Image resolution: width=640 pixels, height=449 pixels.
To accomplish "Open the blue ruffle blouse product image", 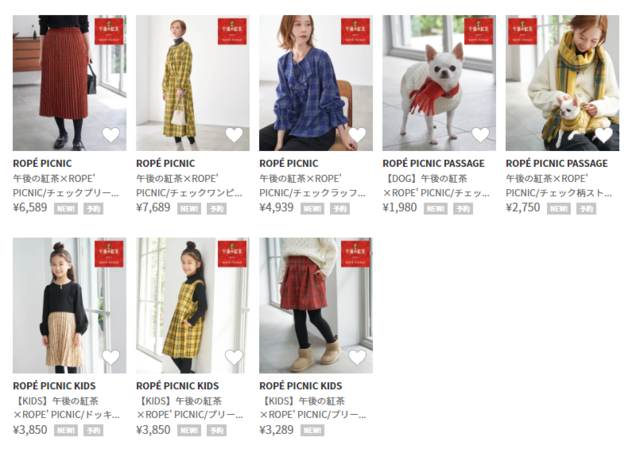I will [316, 83].
